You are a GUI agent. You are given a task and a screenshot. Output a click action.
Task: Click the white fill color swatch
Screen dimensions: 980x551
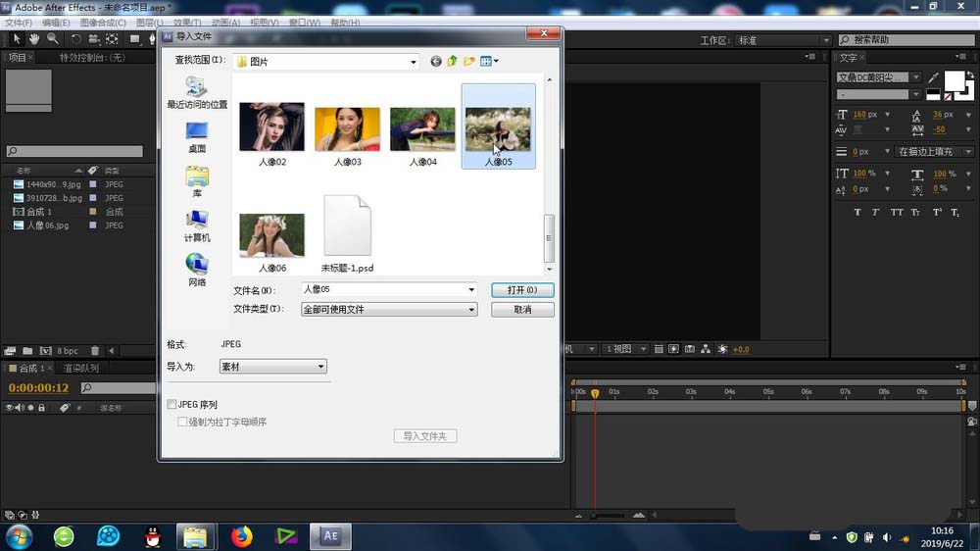click(x=954, y=80)
